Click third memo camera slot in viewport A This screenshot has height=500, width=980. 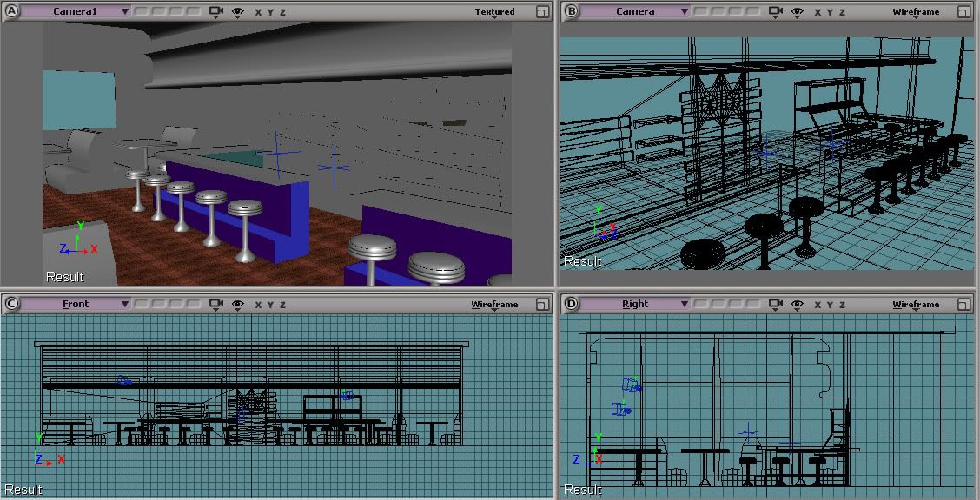pos(176,11)
